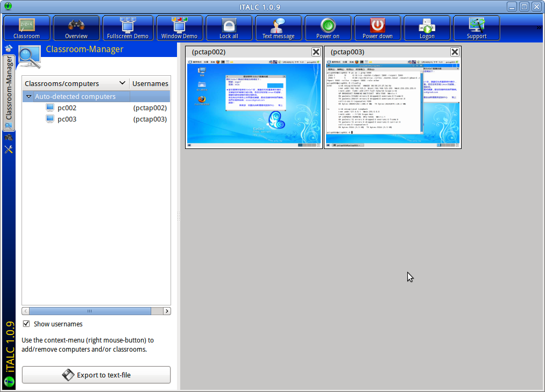Open the pctap003 remote screen thumbnail
The image size is (545, 392).
393,103
